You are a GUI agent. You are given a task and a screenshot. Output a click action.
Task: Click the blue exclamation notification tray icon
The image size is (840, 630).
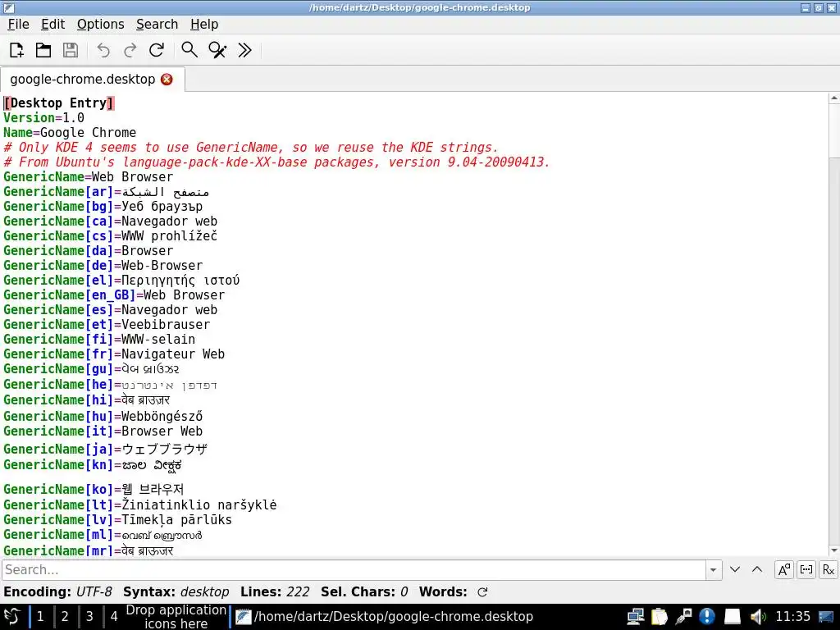[x=707, y=617]
